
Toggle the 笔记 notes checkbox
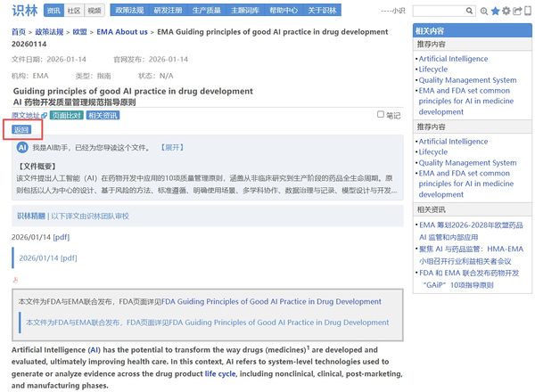point(381,115)
